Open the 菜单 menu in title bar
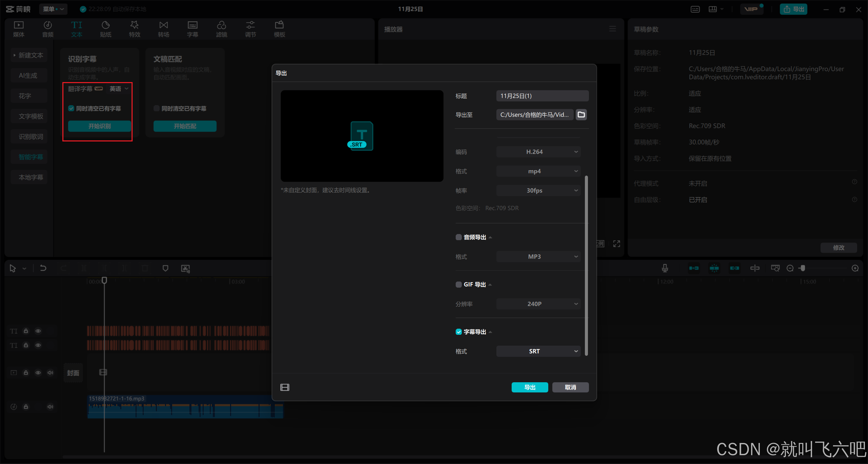Viewport: 868px width, 464px height. [x=53, y=9]
